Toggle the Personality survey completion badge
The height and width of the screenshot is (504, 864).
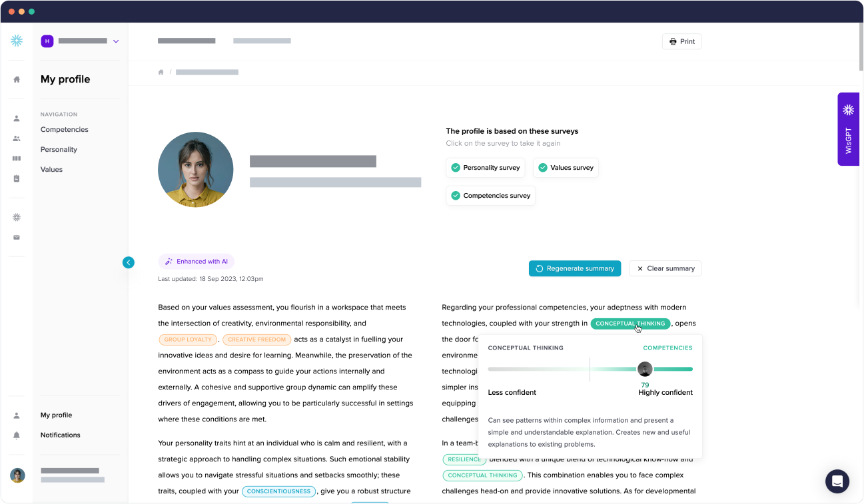point(485,168)
